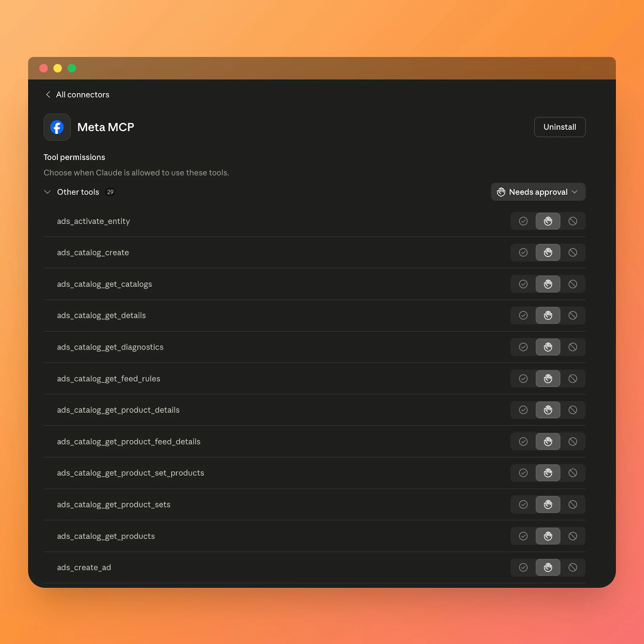Block ads_catalog_get_diagnostics tool
The height and width of the screenshot is (644, 644).
(573, 347)
